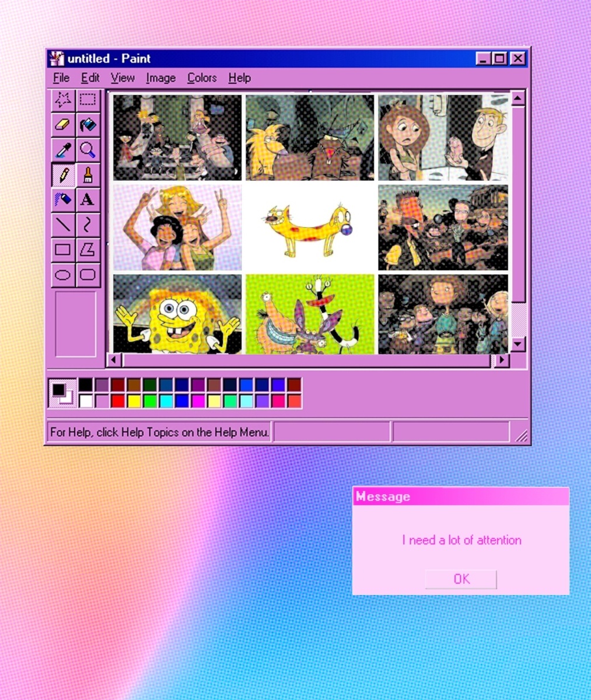Screen dimensions: 591x700
Task: Choose the Fill With Color bucket
Action: click(x=88, y=125)
